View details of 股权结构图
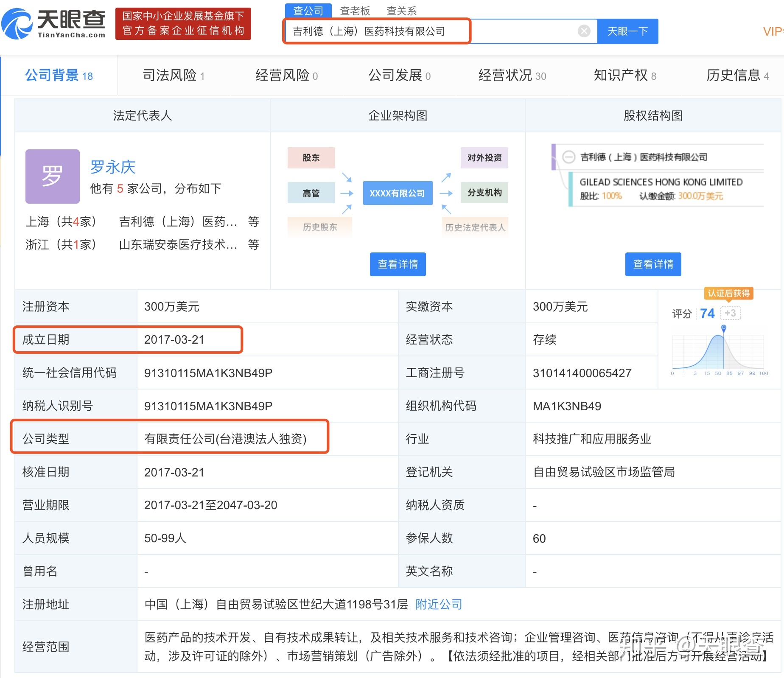The height and width of the screenshot is (678, 784). pyautogui.click(x=653, y=264)
